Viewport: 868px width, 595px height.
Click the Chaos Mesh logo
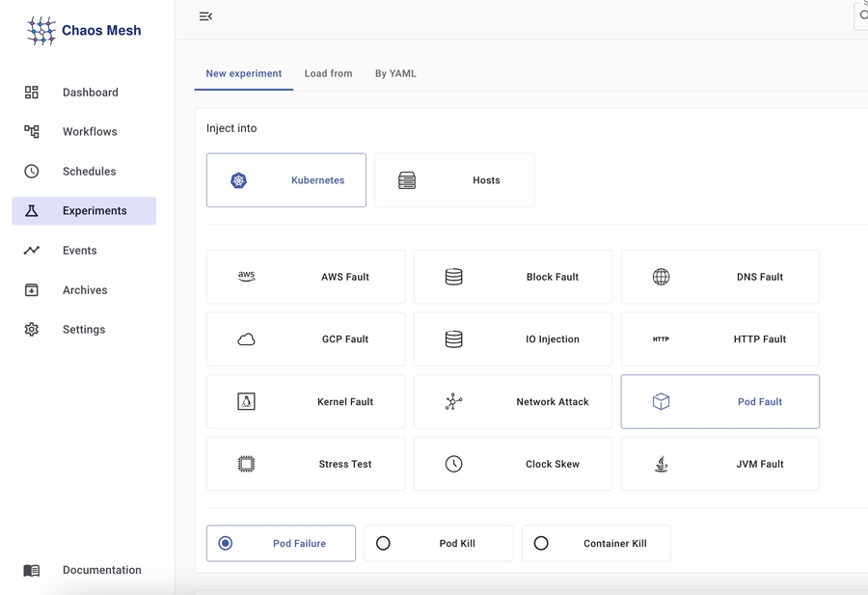[x=84, y=31]
